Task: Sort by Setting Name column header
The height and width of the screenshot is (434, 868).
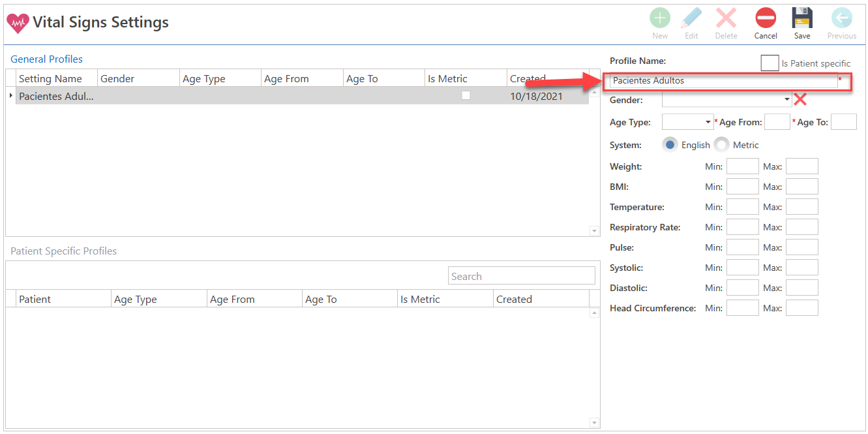Action: pos(57,78)
